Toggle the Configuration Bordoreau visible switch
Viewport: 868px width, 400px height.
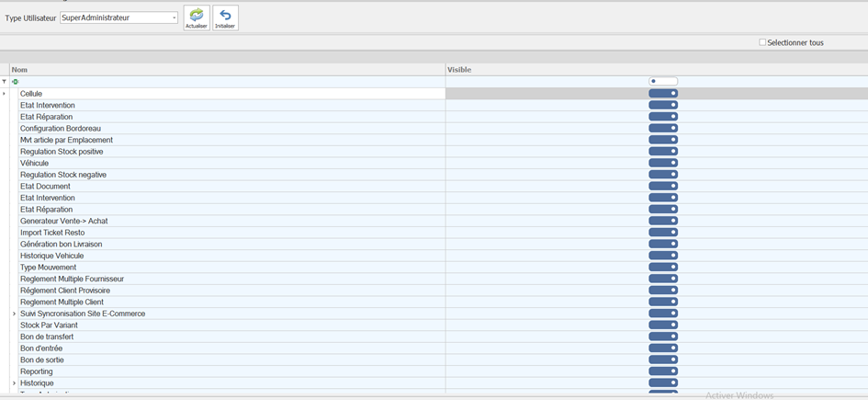tap(662, 128)
